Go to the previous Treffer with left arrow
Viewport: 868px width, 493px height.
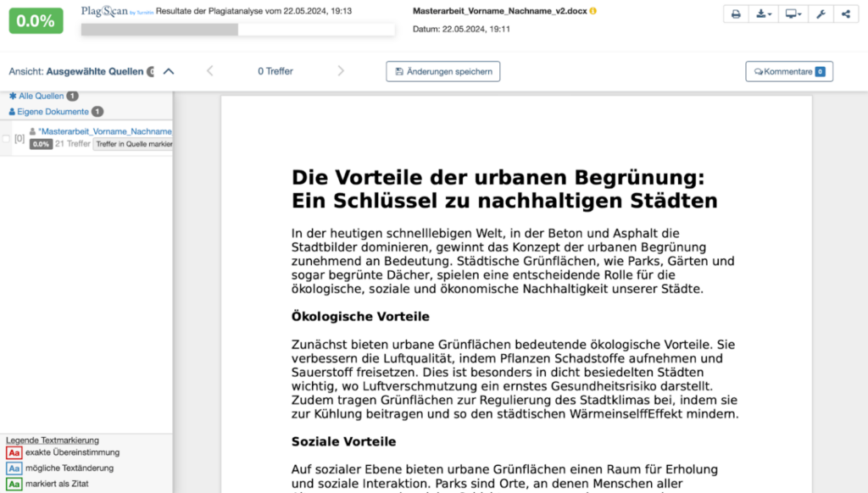(x=210, y=71)
